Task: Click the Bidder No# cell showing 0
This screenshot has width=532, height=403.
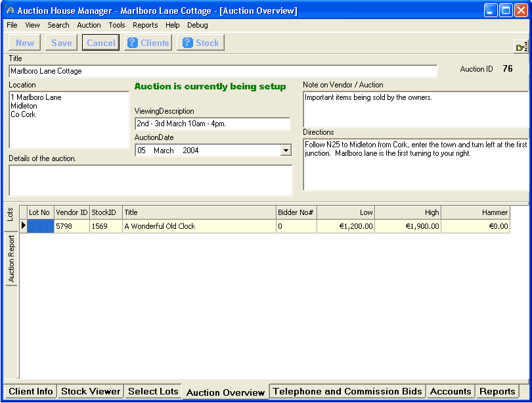Action: (x=296, y=226)
